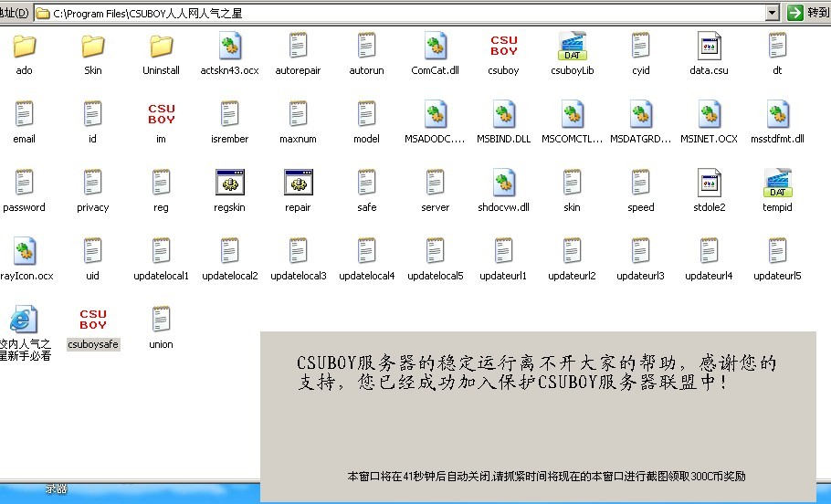This screenshot has width=831, height=504.
Task: Select the MSADODC file icon
Action: click(x=435, y=115)
